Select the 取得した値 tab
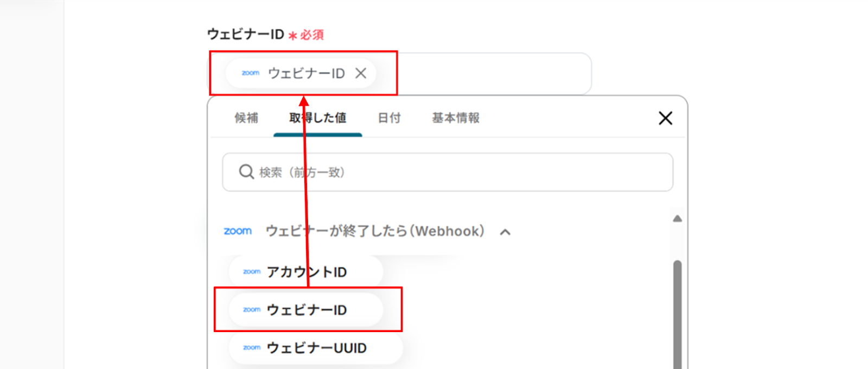Image resolution: width=868 pixels, height=369 pixels. point(317,118)
